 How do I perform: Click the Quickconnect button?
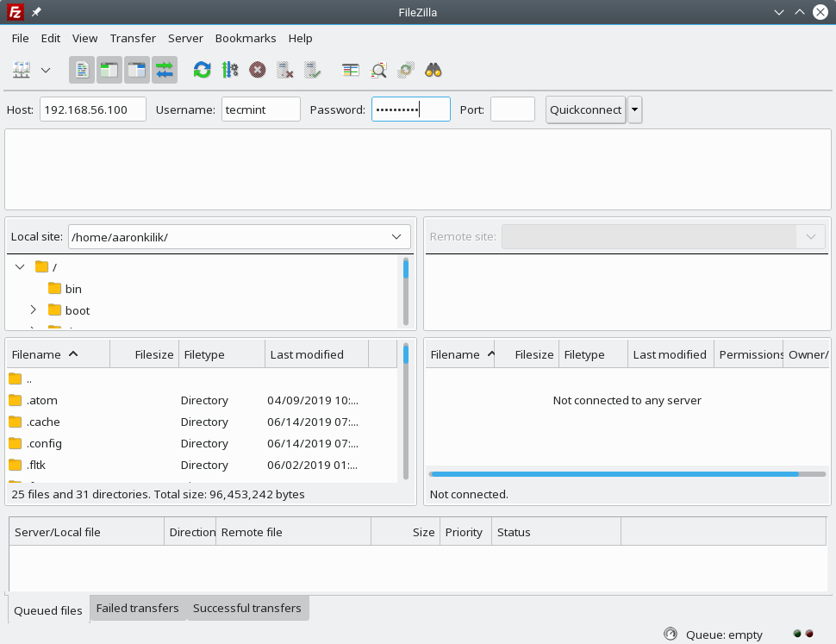click(585, 109)
